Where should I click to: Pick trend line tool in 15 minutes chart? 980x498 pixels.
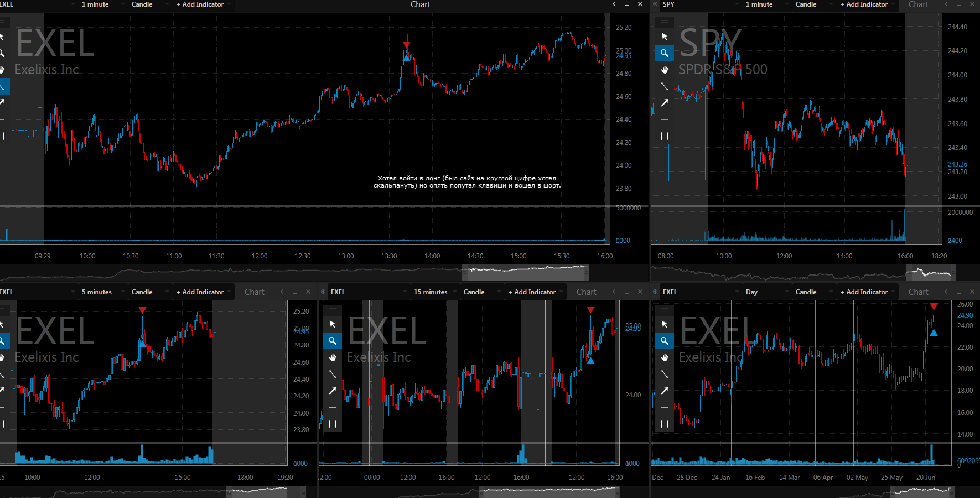click(x=333, y=374)
